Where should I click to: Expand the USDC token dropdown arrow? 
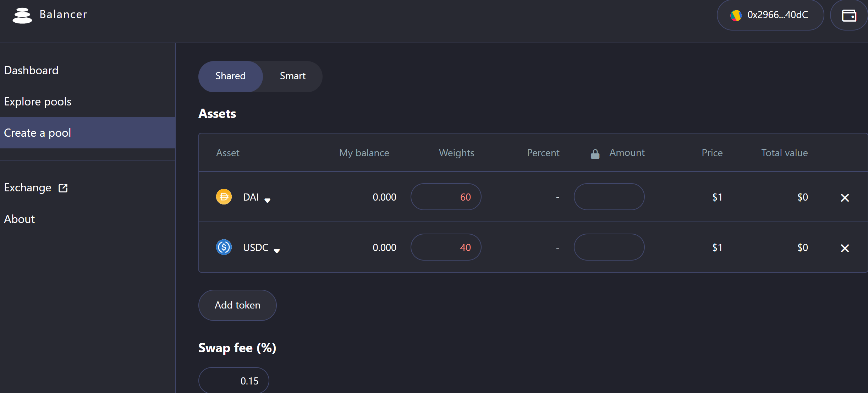coord(277,251)
